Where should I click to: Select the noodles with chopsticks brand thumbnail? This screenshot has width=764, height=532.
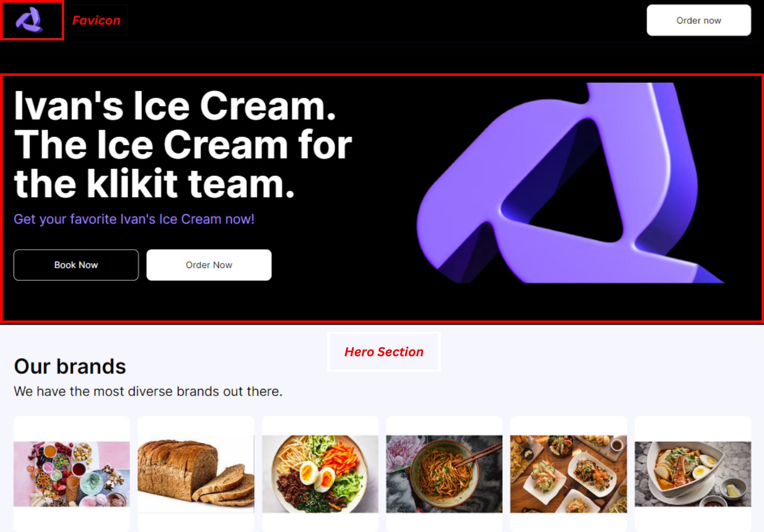click(444, 474)
